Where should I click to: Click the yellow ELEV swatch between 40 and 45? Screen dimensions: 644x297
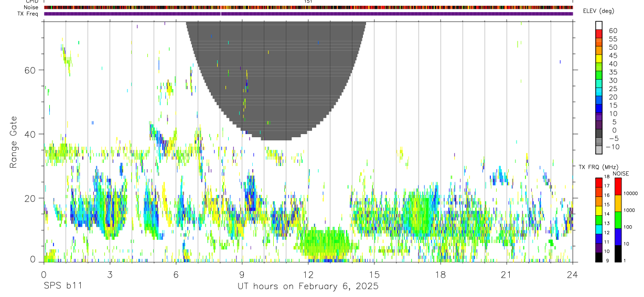click(599, 59)
